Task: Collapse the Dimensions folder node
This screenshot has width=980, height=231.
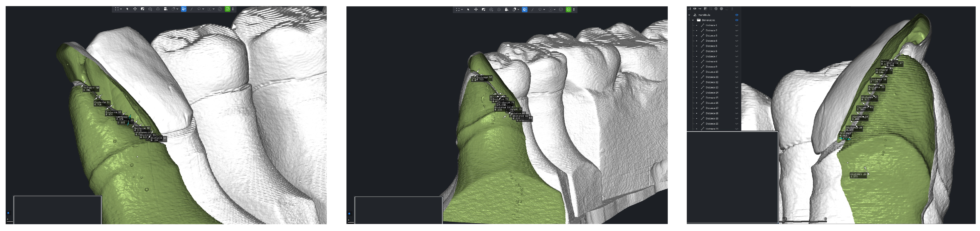Action: coord(693,20)
